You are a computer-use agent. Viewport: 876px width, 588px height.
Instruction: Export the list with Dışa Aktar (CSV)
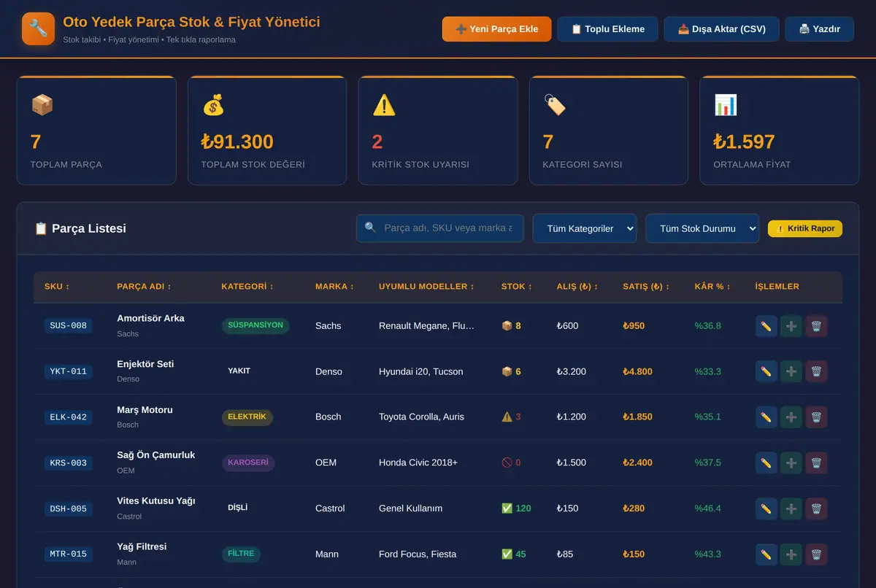click(721, 29)
